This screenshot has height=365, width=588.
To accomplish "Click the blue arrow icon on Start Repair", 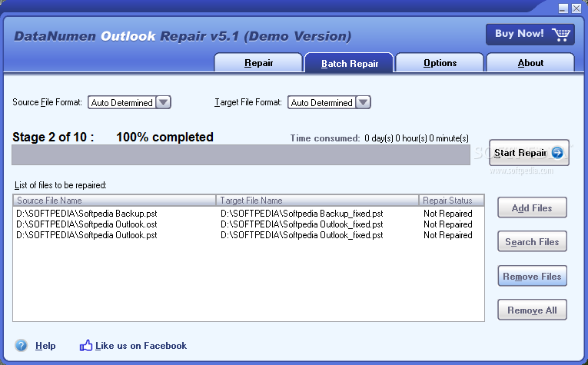I will tap(557, 152).
